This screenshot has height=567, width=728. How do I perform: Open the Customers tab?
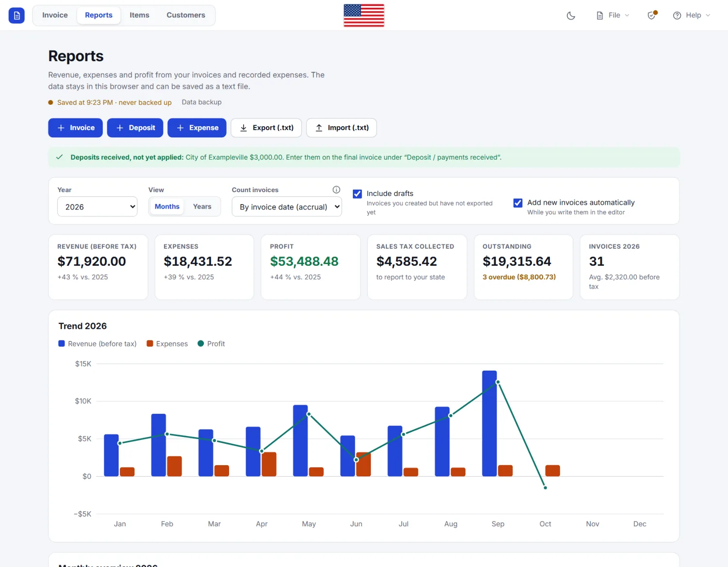pos(186,15)
